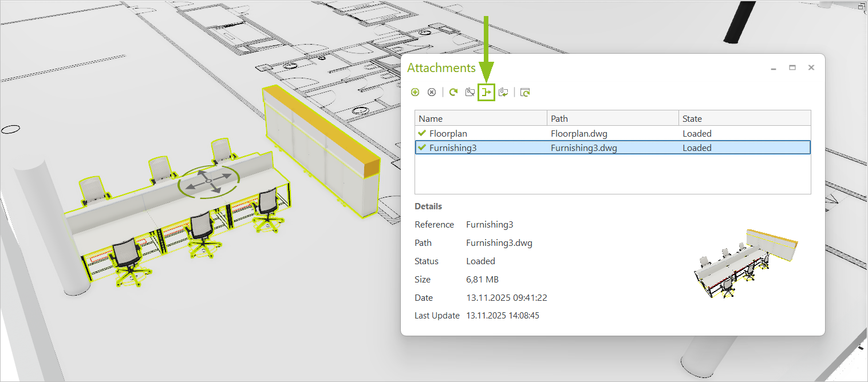Viewport: 868px width, 382px height.
Task: Click the Reload attachment icon
Action: click(x=453, y=91)
